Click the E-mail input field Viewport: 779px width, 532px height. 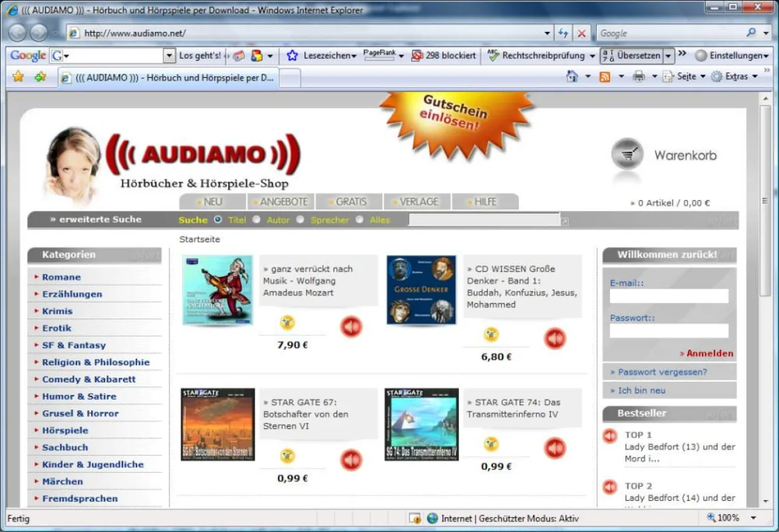pos(669,296)
